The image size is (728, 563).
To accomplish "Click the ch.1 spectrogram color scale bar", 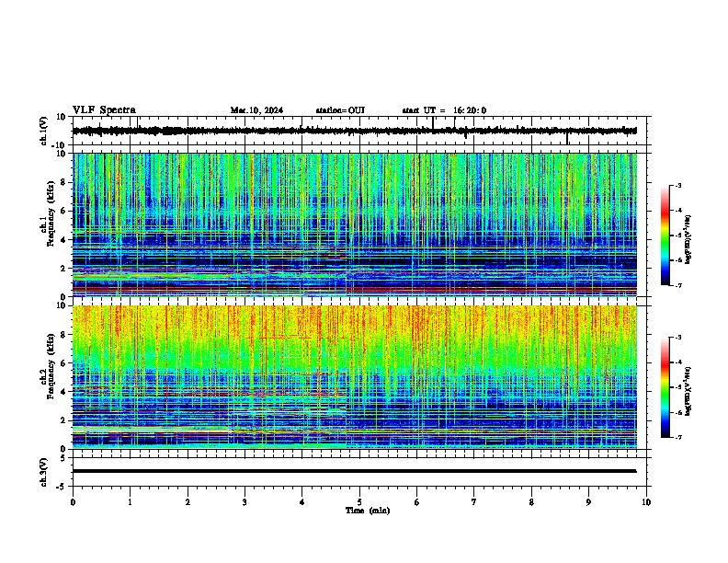I will 665,236.
